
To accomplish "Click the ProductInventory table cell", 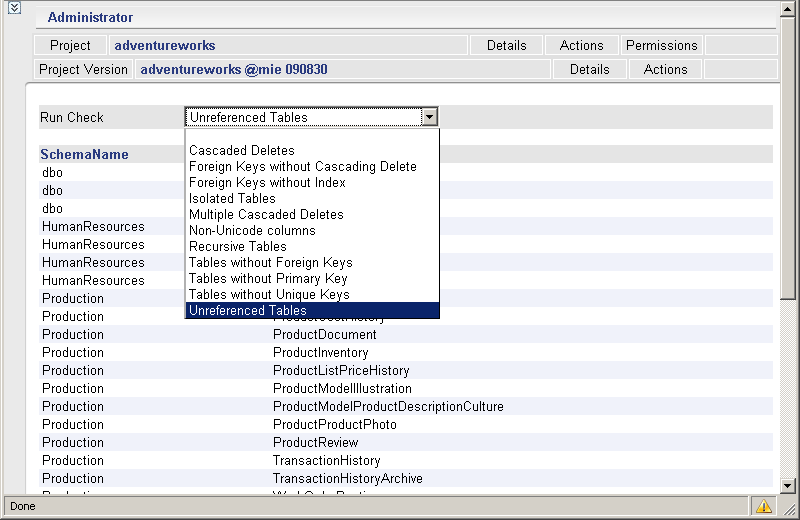I will 320,353.
